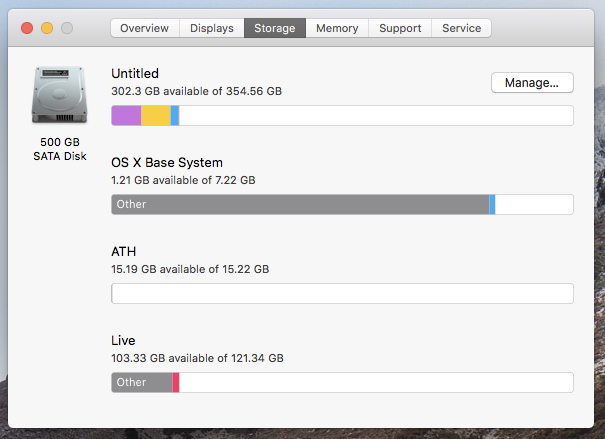
Task: Click the Manage... button
Action: coord(532,83)
